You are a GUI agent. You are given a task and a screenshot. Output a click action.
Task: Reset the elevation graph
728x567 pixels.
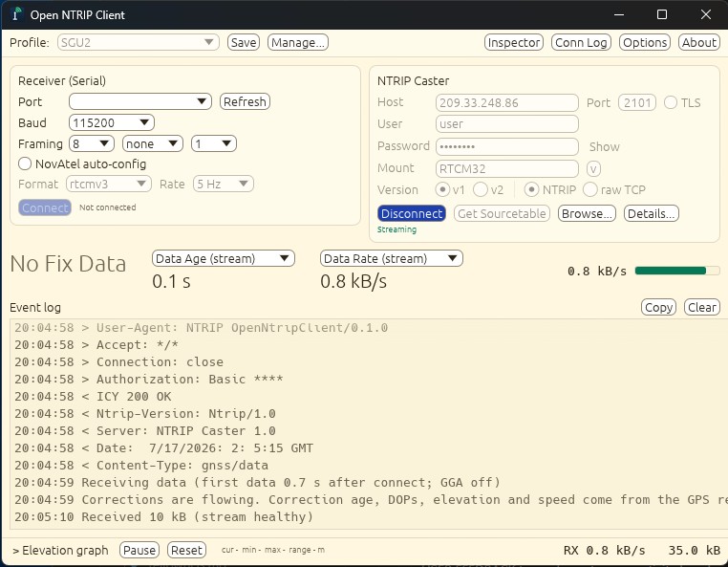[x=186, y=551]
